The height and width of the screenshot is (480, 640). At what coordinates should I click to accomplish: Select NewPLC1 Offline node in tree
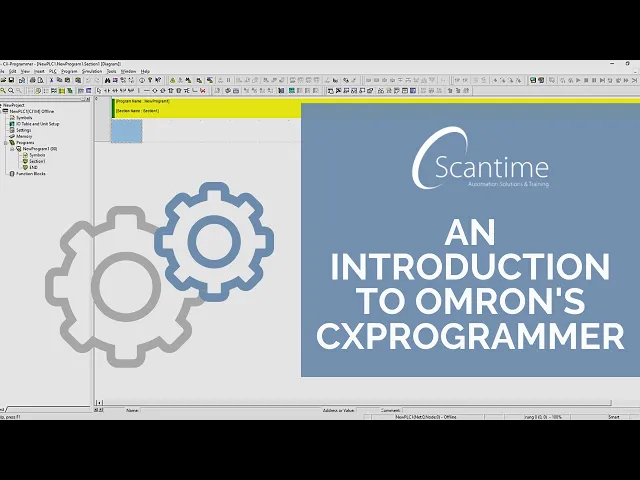31,111
